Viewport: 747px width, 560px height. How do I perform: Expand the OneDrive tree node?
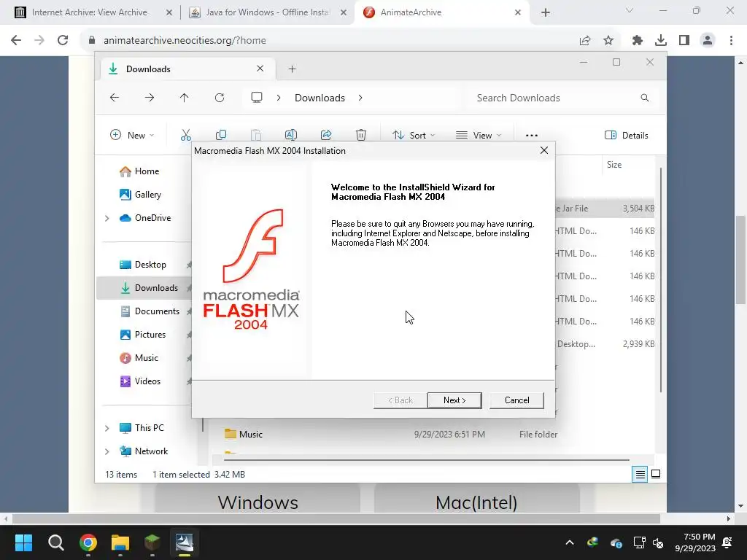point(107,218)
